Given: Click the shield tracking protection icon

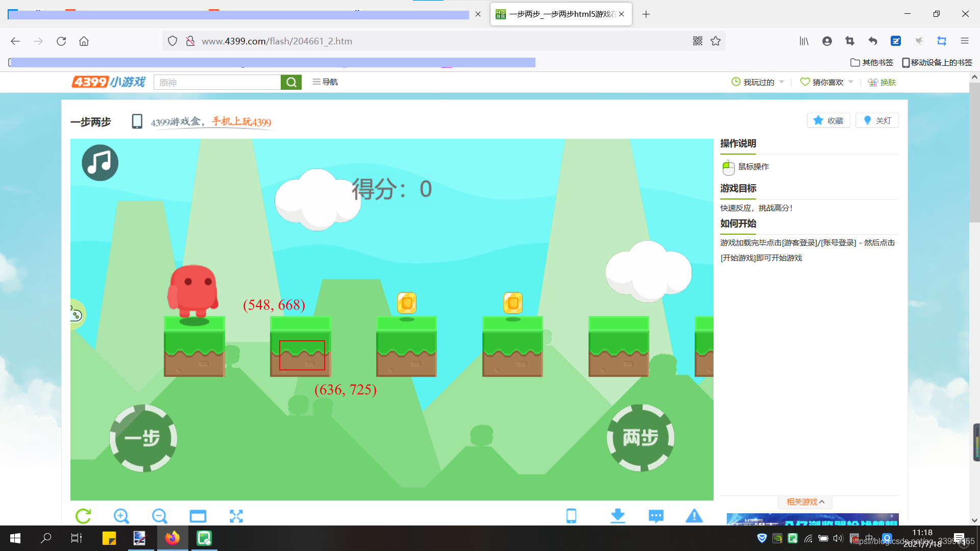Looking at the screenshot, I should tap(173, 41).
